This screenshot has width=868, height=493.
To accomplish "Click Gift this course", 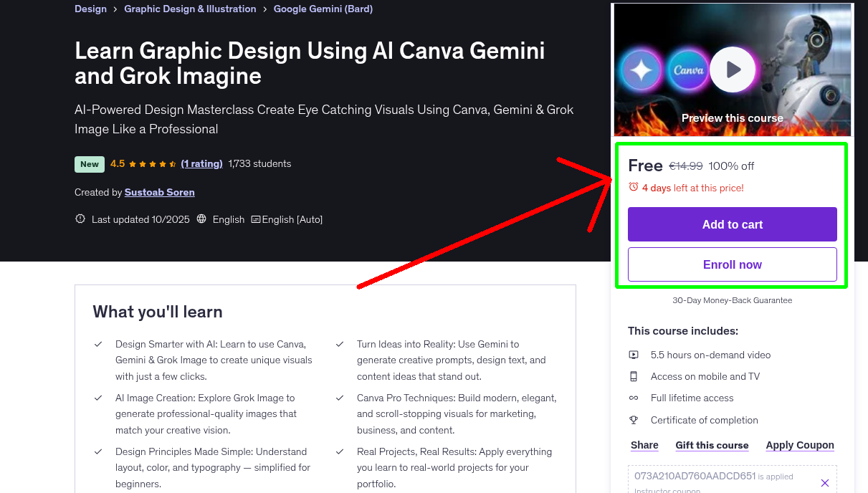I will [x=712, y=445].
